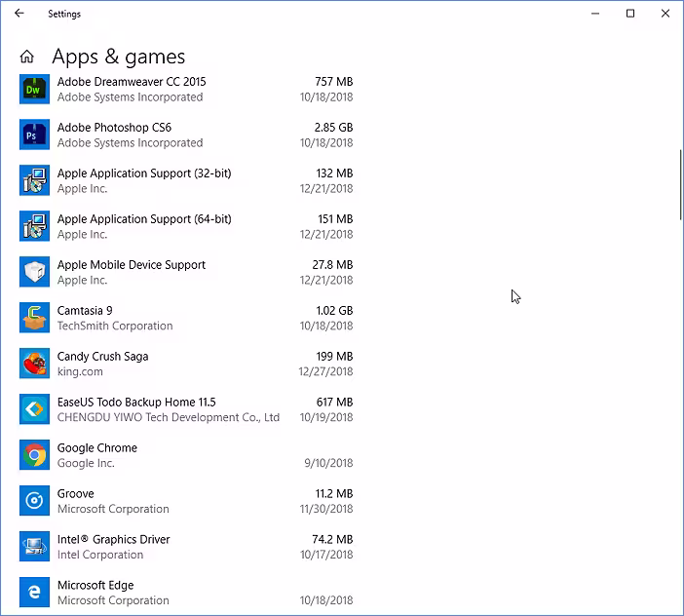
Task: Click the Google Inc. publisher text
Action: [86, 463]
